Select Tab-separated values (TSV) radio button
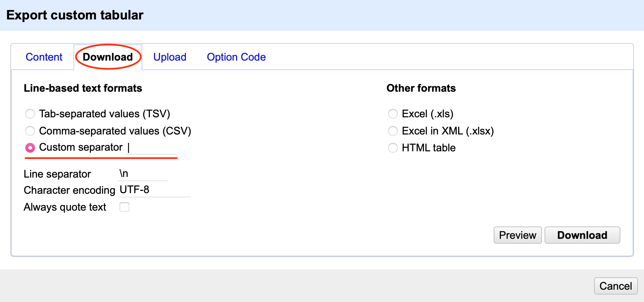Screen dimensions: 644x302 coord(30,114)
